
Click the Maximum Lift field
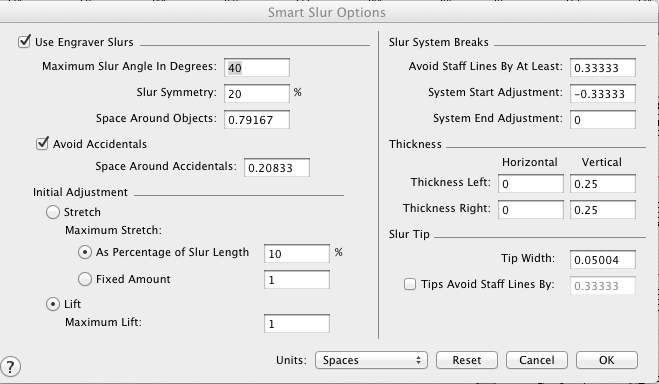pos(297,324)
